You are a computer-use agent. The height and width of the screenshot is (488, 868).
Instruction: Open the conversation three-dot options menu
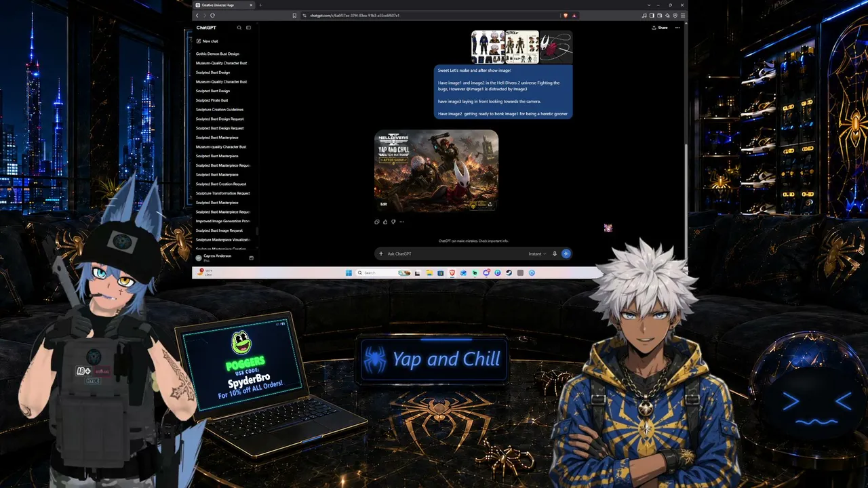point(677,28)
